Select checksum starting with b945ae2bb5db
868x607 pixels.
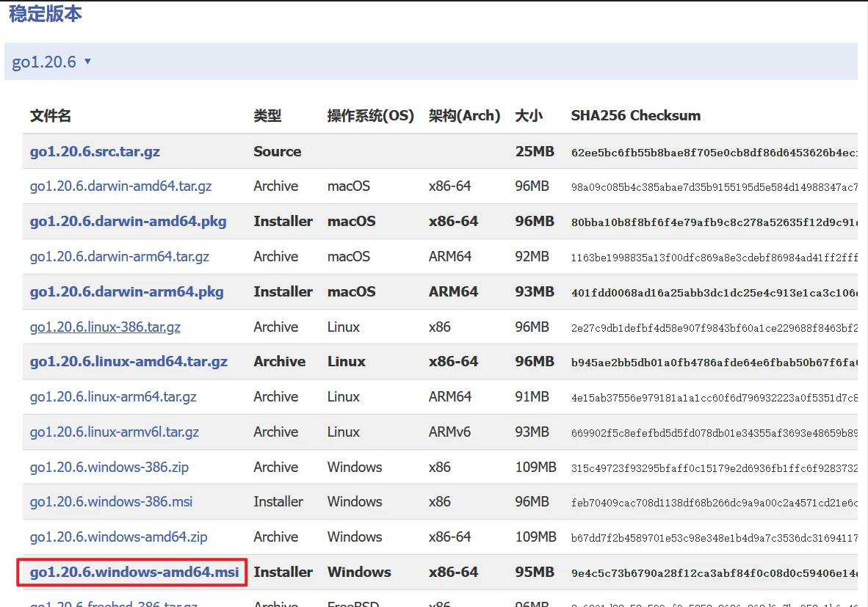click(714, 363)
